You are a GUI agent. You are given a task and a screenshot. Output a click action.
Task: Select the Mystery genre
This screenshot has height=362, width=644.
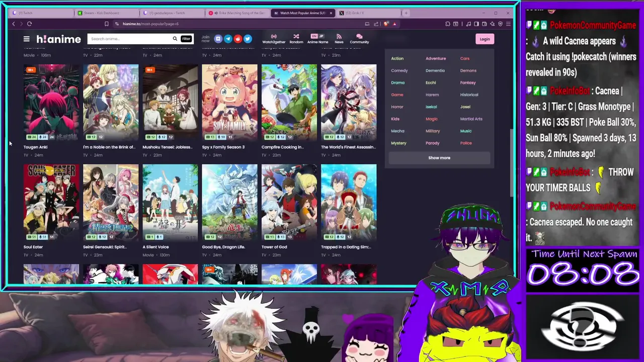click(x=398, y=143)
